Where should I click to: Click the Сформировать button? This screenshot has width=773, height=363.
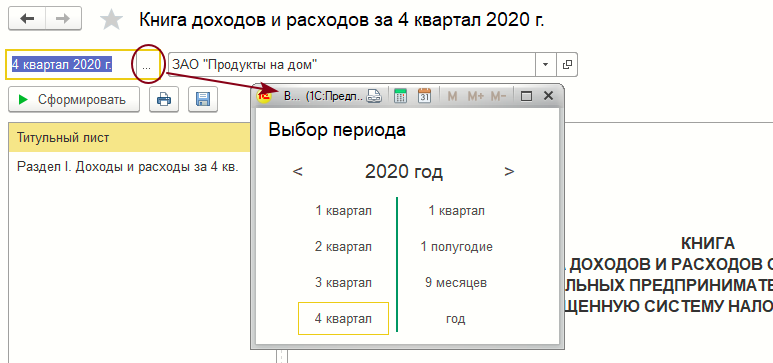74,100
